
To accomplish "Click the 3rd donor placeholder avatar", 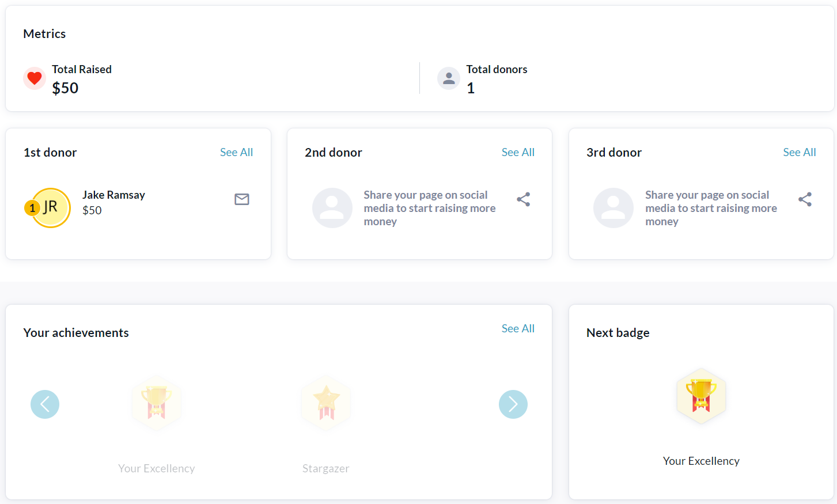I will point(613,208).
